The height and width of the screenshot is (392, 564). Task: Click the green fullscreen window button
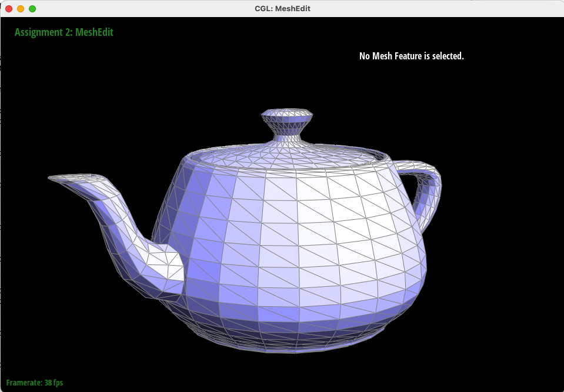tap(32, 9)
